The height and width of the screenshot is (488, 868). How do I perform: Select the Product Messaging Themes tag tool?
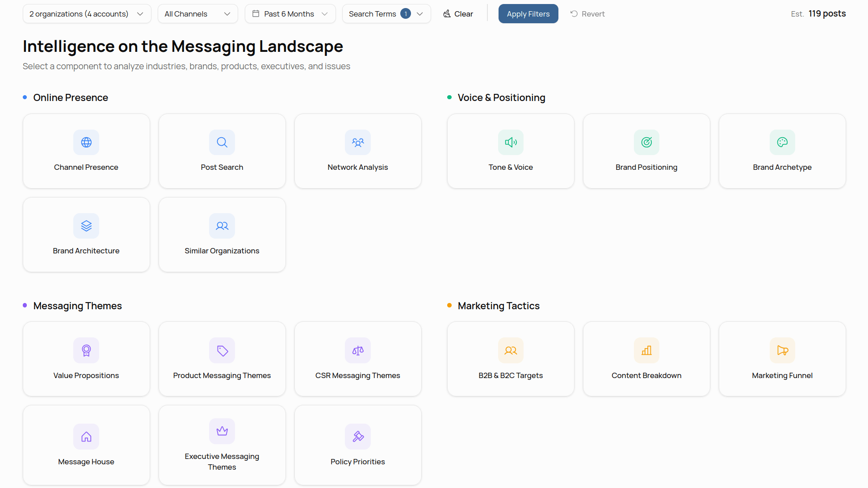click(x=222, y=359)
